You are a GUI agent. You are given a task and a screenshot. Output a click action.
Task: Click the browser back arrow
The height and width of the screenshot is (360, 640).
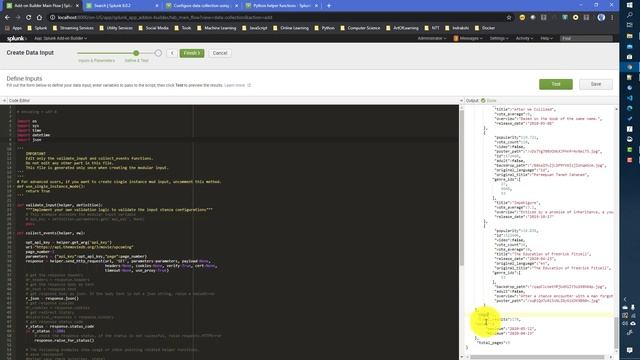(7, 18)
